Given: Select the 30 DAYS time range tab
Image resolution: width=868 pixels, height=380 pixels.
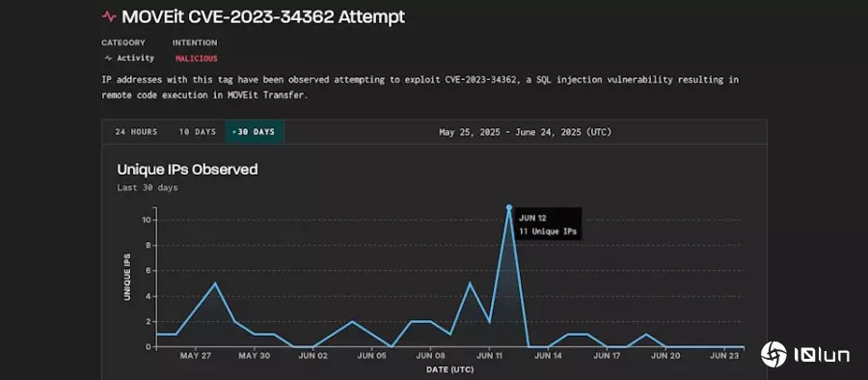Looking at the screenshot, I should [x=254, y=132].
